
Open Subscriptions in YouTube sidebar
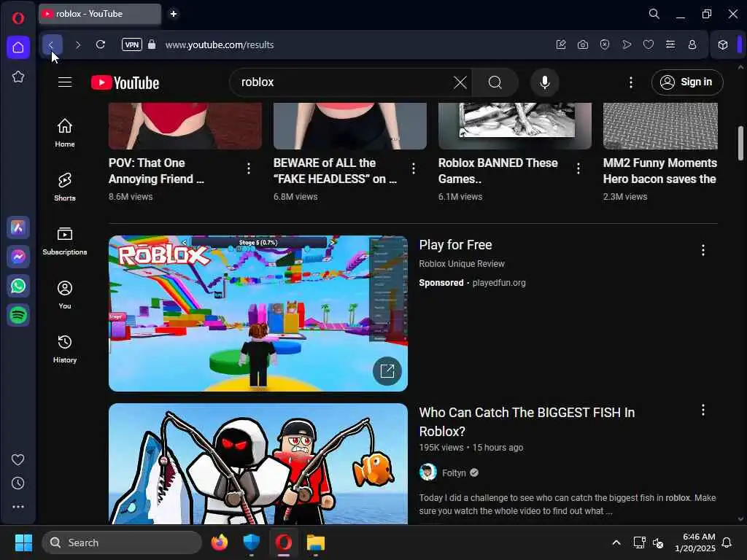[65, 241]
